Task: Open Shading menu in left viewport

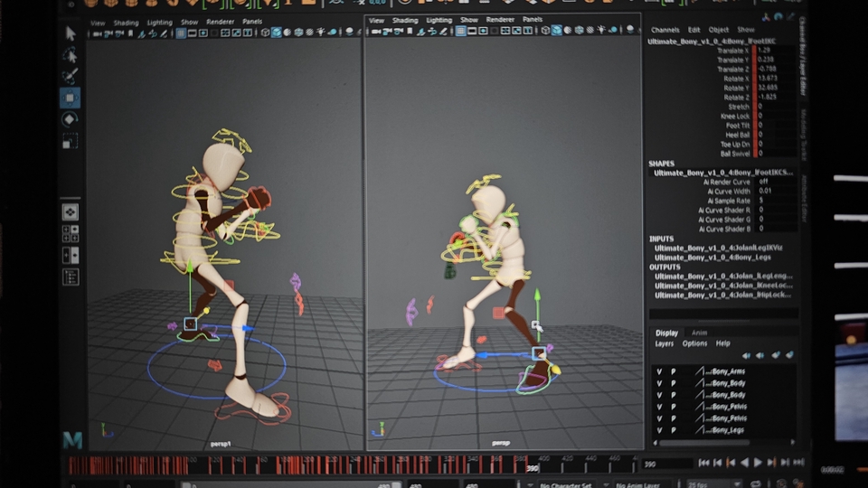Action: pyautogui.click(x=126, y=23)
